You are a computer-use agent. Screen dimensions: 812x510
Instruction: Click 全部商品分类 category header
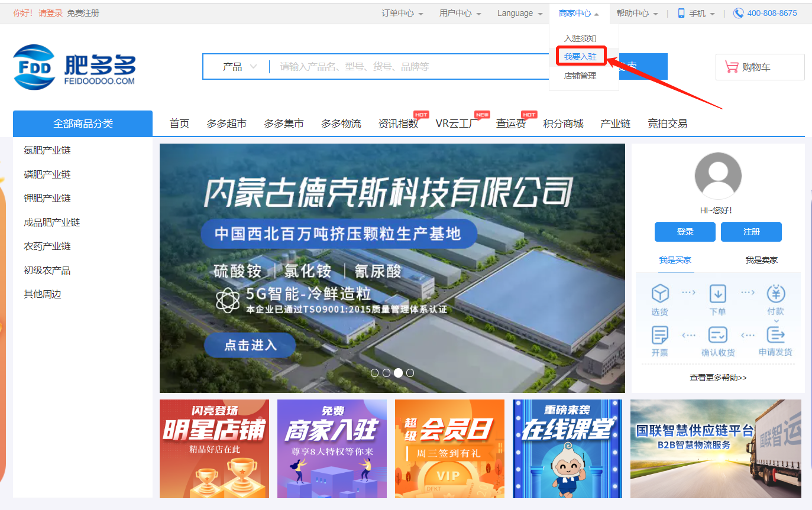[83, 124]
